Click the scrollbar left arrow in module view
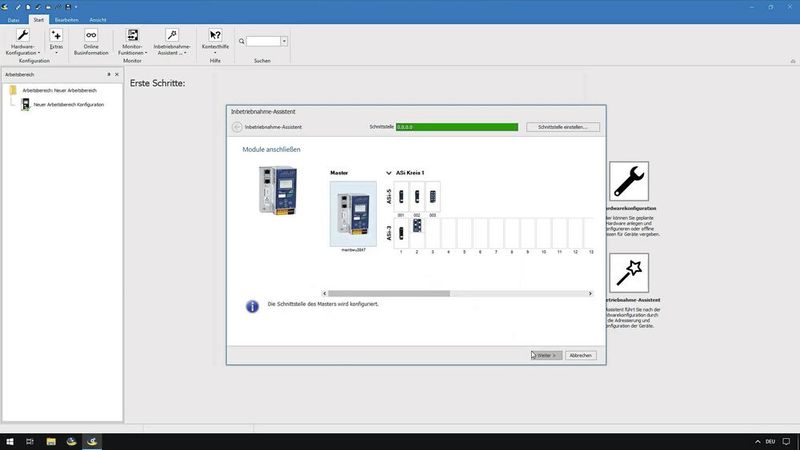Screen dimensions: 800x450 click(x=324, y=293)
